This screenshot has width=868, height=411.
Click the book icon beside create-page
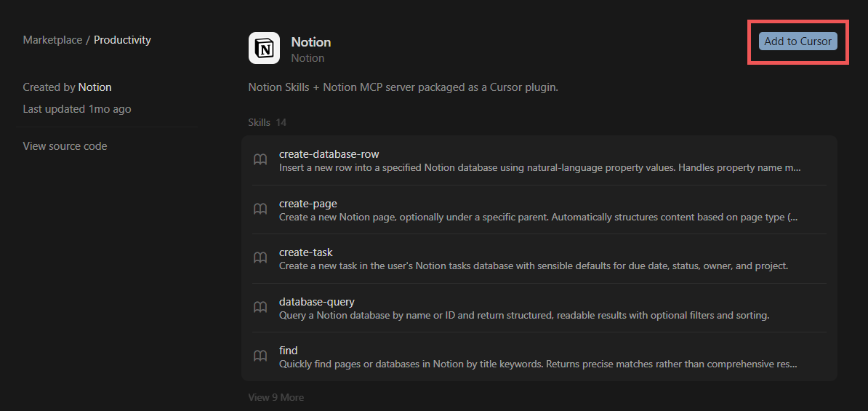[260, 210]
